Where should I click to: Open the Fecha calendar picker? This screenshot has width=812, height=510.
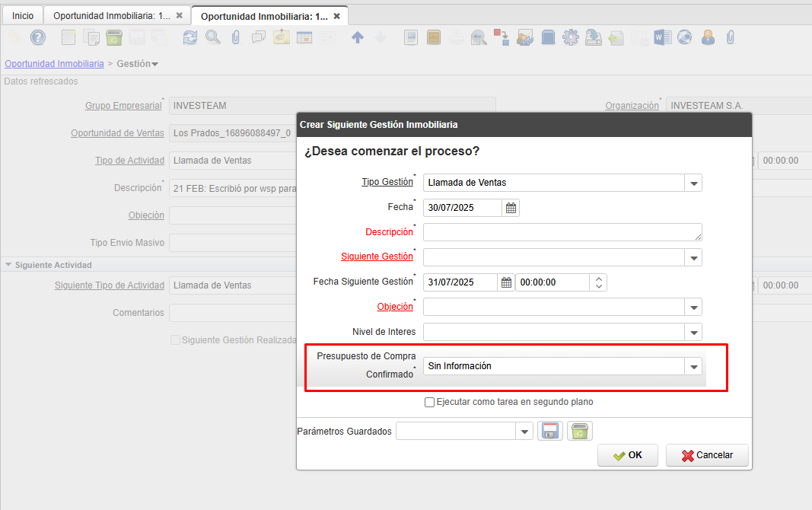(511, 208)
